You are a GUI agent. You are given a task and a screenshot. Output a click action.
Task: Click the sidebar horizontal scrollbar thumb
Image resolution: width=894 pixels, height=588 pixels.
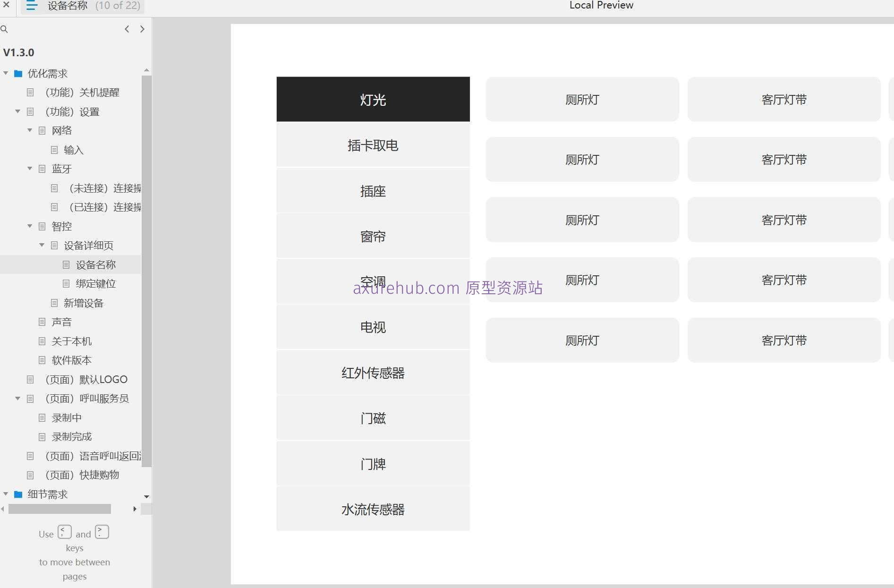tap(60, 509)
